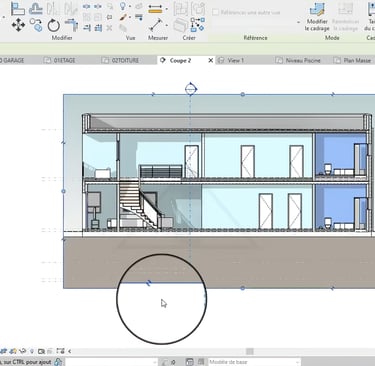Image resolution: width=375 pixels, height=366 pixels.
Task: Select the Rotate tool
Action: pyautogui.click(x=53, y=25)
